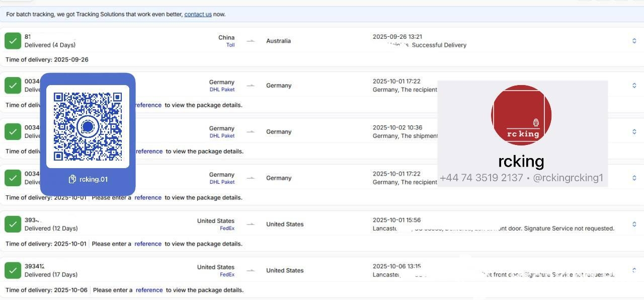This screenshot has width=644, height=300.
Task: Open FedEx carrier link in the 12 Days row
Action: tap(227, 228)
